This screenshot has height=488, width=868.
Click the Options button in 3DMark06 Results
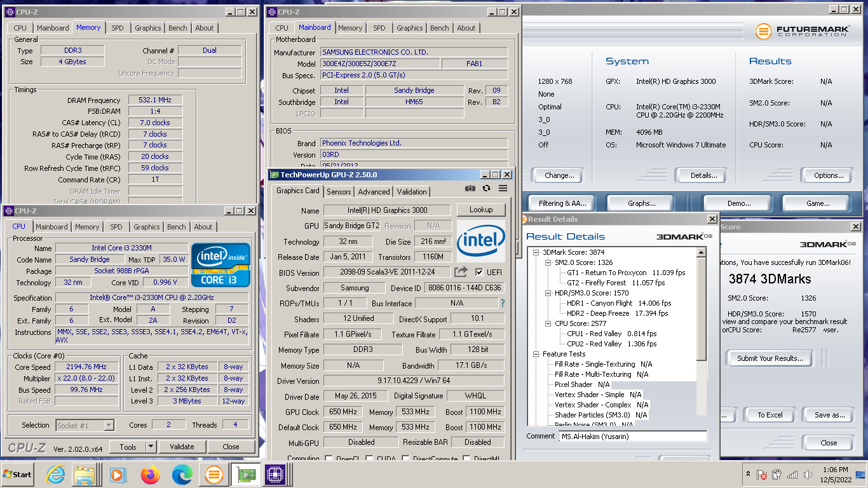click(829, 175)
